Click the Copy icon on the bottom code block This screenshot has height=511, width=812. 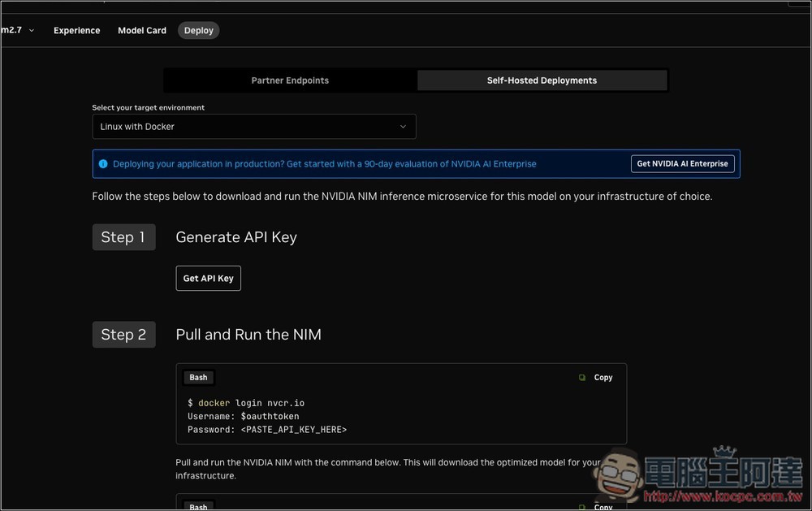click(603, 505)
